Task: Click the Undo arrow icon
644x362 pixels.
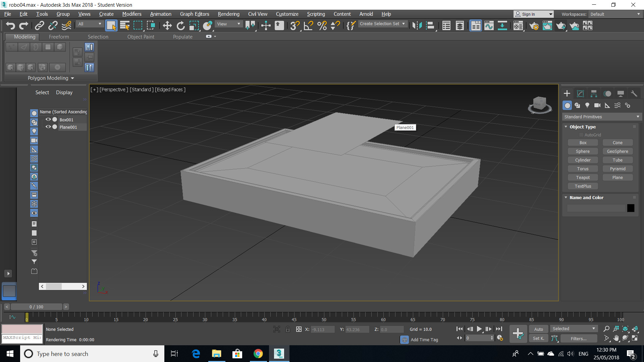Action: coord(10,26)
